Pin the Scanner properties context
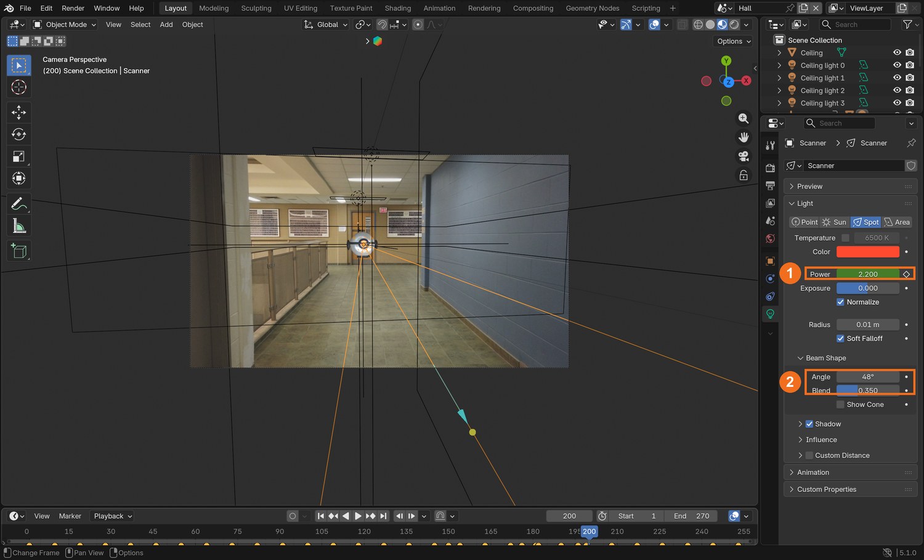The width and height of the screenshot is (924, 560). point(911,143)
